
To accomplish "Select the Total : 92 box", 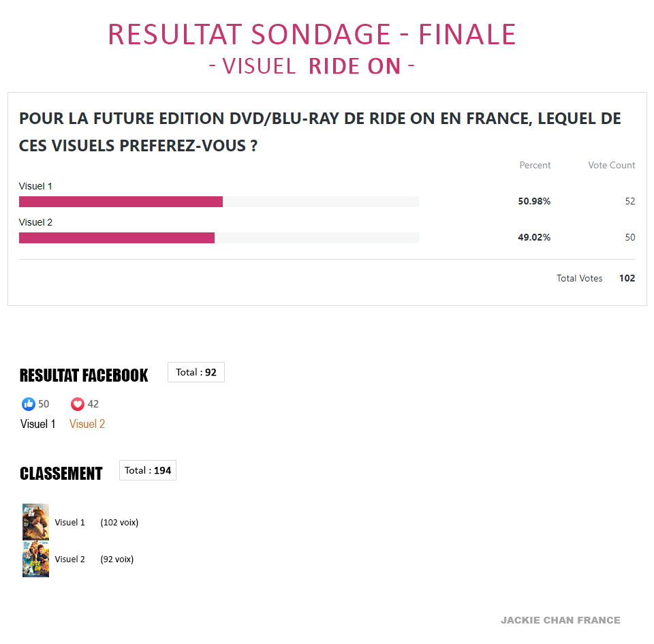I will pyautogui.click(x=196, y=372).
